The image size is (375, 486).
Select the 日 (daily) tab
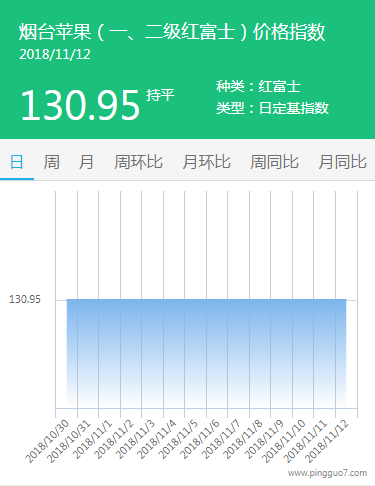pos(17,162)
